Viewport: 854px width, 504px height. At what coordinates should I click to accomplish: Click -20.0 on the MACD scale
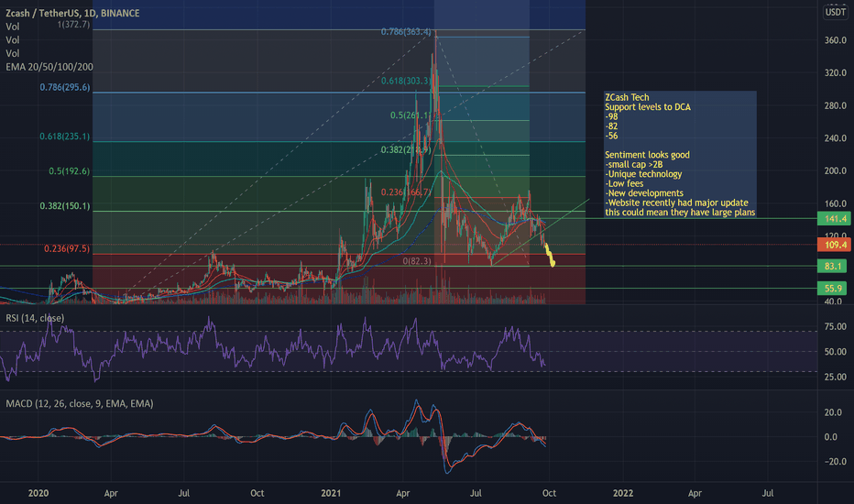pos(836,461)
